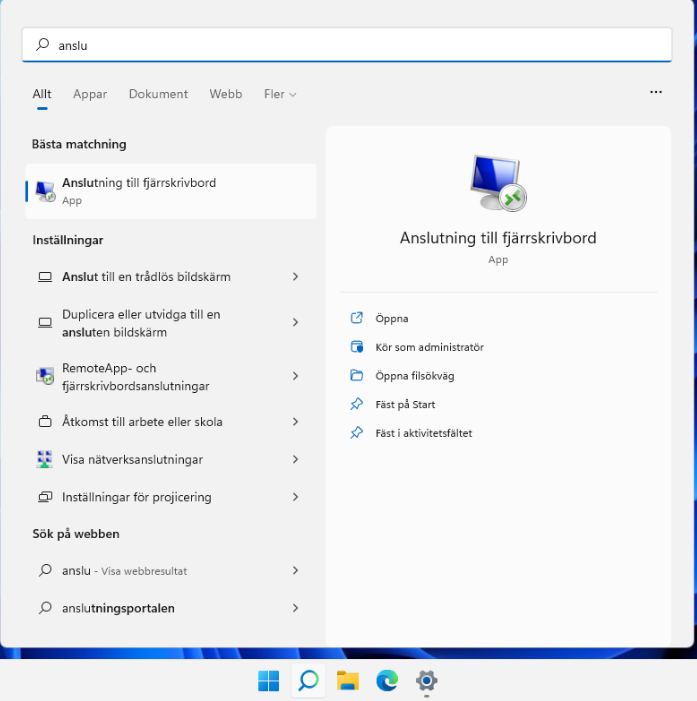Image resolution: width=697 pixels, height=701 pixels.
Task: Expand arrow for Duplicera eller utvidga result
Action: point(295,322)
